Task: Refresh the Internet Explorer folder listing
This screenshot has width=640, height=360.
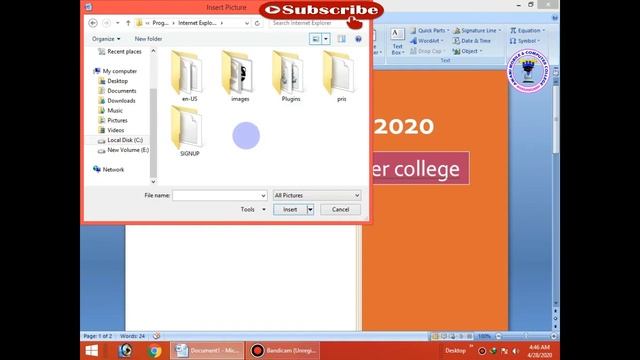Action: [x=257, y=23]
